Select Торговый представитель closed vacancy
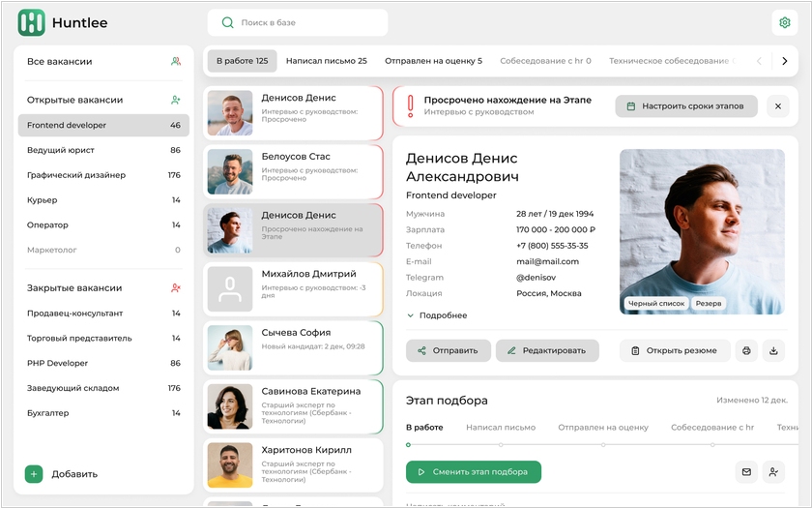This screenshot has width=812, height=508. click(103, 338)
